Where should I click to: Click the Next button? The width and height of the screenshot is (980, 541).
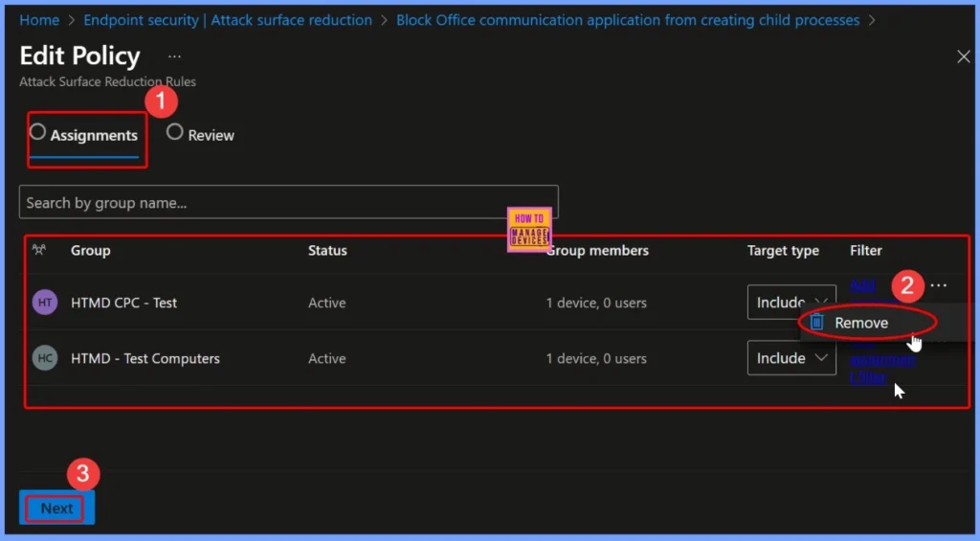(56, 507)
